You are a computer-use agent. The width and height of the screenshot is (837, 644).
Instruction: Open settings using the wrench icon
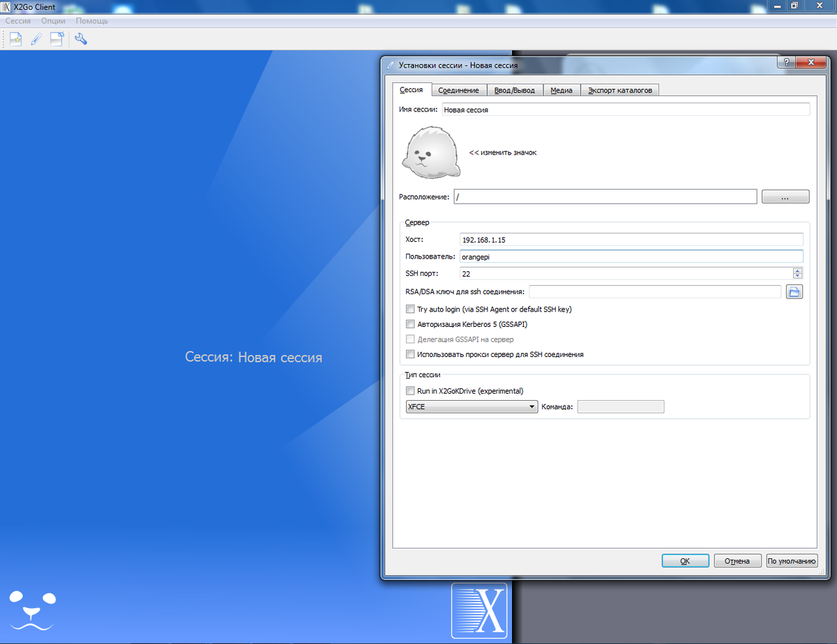pyautogui.click(x=80, y=38)
